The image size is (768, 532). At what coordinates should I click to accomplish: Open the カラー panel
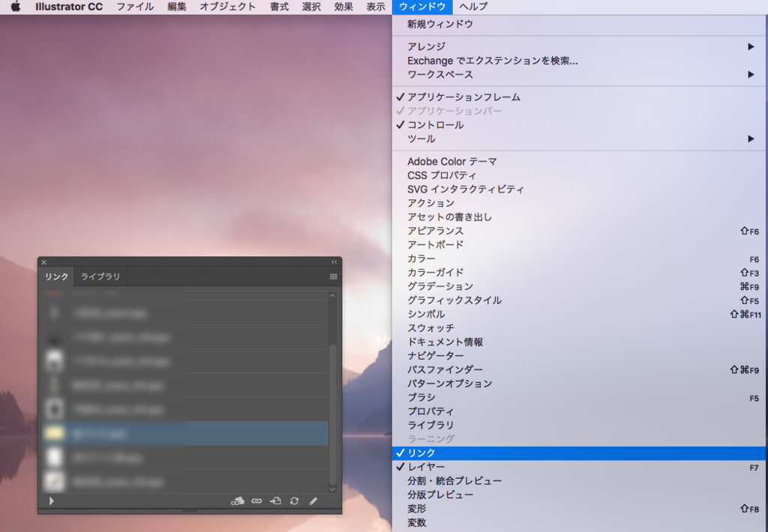coord(580,259)
